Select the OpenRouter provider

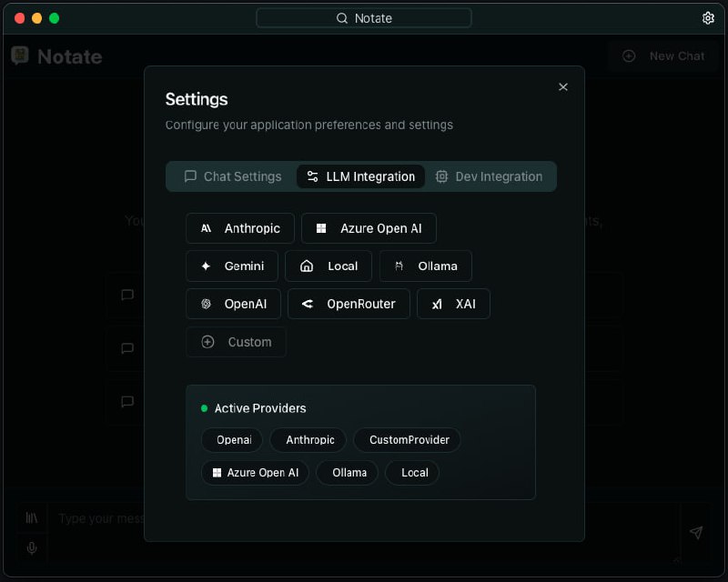tap(349, 304)
